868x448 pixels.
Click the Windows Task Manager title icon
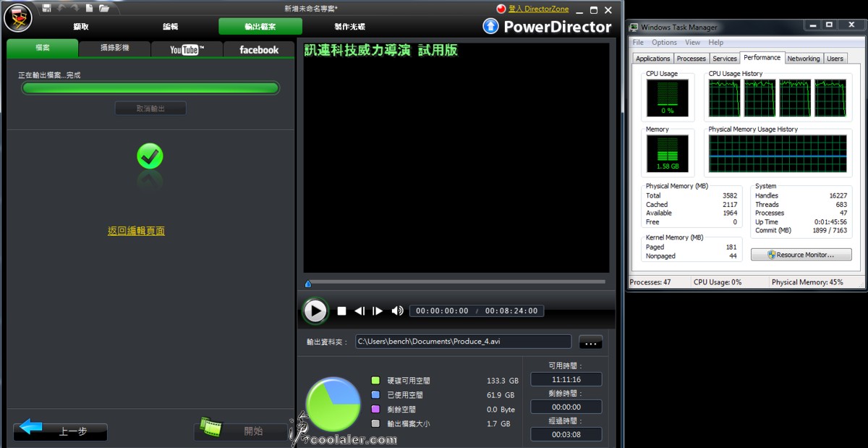[634, 28]
